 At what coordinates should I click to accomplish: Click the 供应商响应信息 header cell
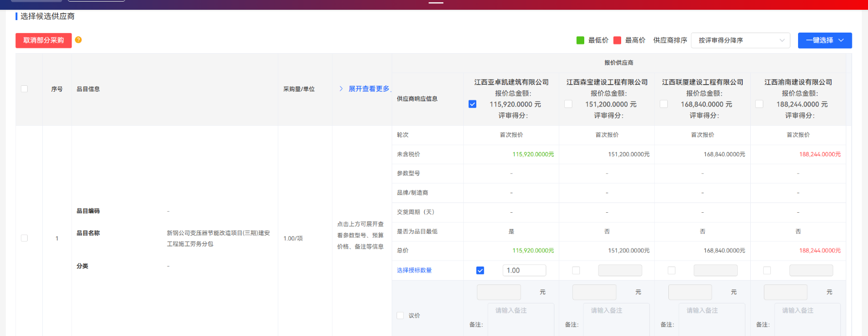point(417,99)
